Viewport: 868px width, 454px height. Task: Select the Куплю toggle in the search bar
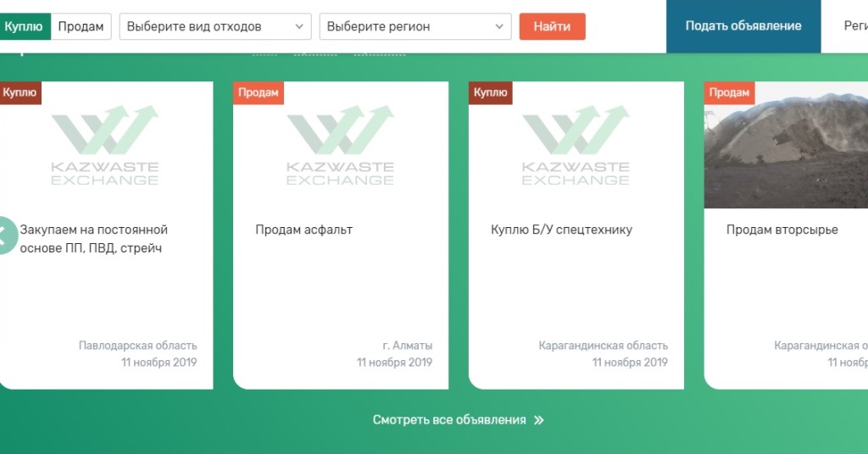coord(24,26)
